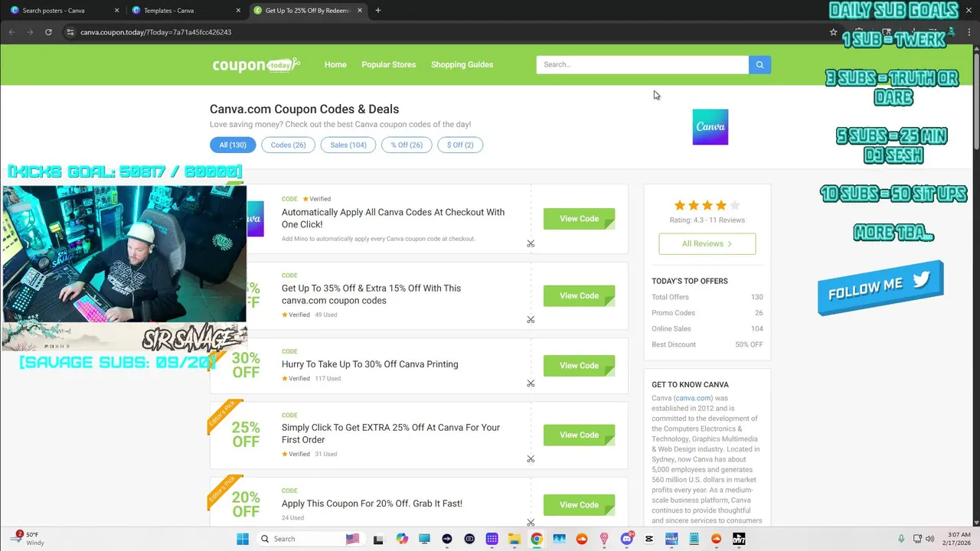
Task: Go forward using the browser forward arrow
Action: (x=30, y=32)
